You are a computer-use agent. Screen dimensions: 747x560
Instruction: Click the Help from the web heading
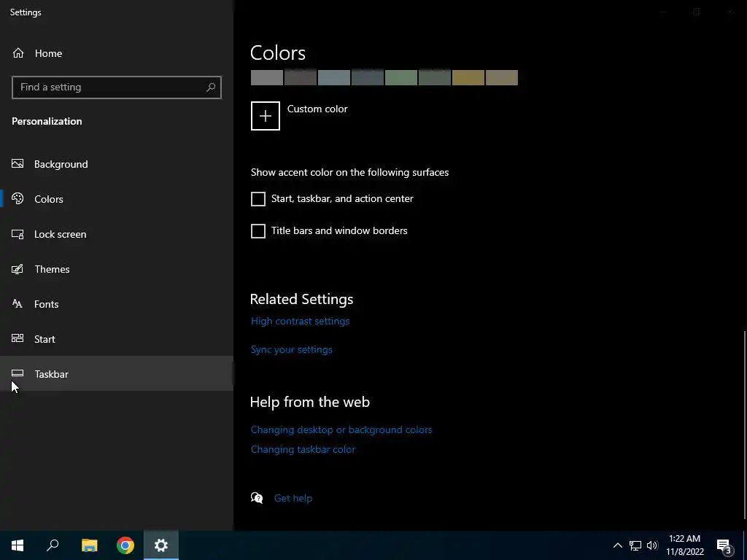point(309,402)
